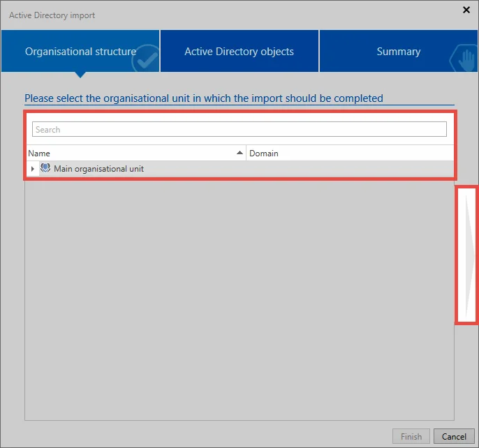Viewport: 479px width, 448px height.
Task: Expand the Main organisational unit node
Action: point(32,169)
